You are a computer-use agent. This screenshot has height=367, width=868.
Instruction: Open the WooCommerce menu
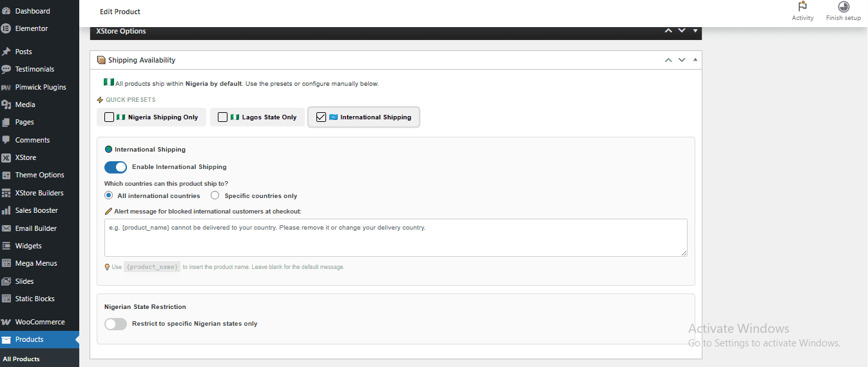(x=39, y=322)
